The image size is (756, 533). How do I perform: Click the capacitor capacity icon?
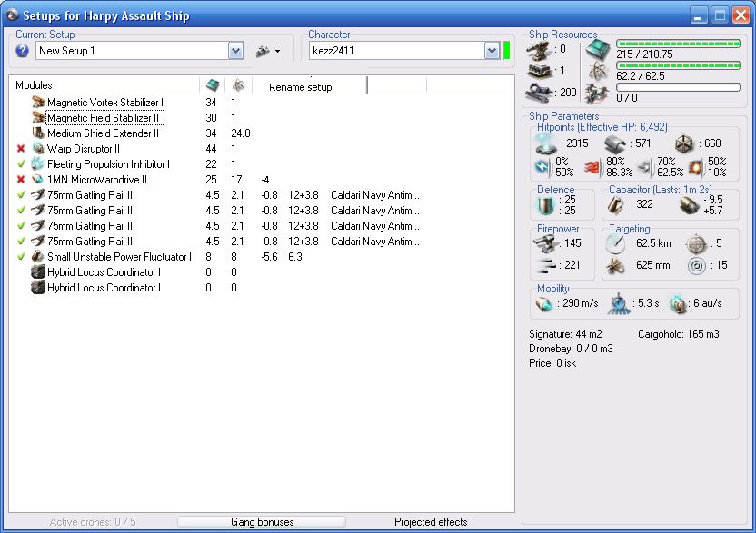[616, 205]
